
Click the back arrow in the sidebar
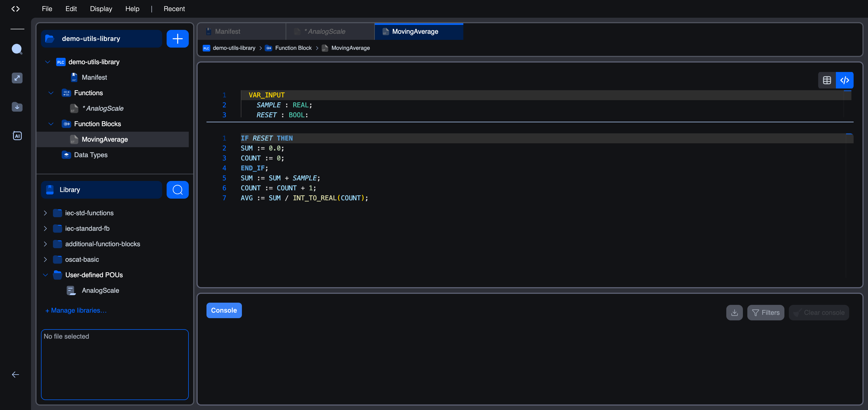coord(15,375)
